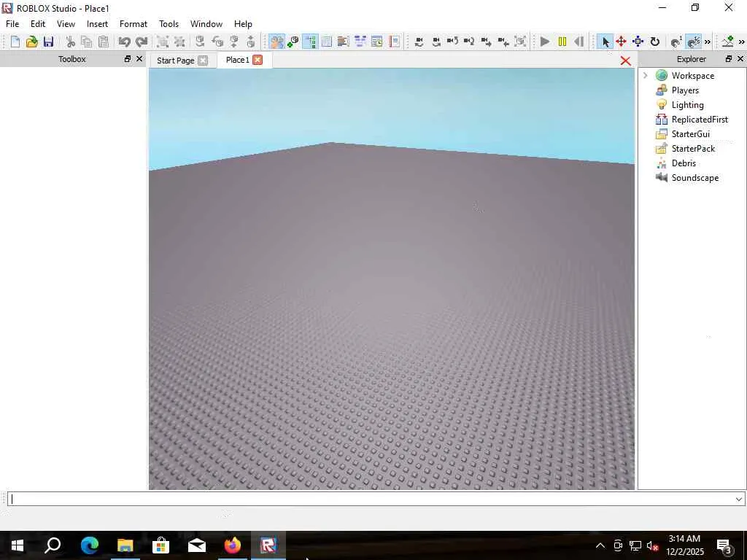Screen dimensions: 747x560
Task: Expand the tools toolbar overflow chevron
Action: (x=708, y=42)
